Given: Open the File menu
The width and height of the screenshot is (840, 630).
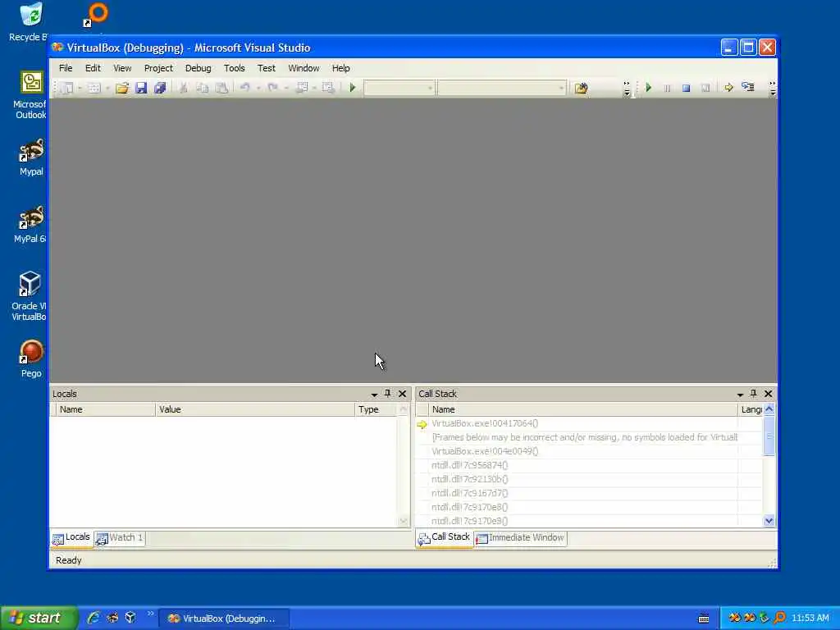Looking at the screenshot, I should point(66,68).
